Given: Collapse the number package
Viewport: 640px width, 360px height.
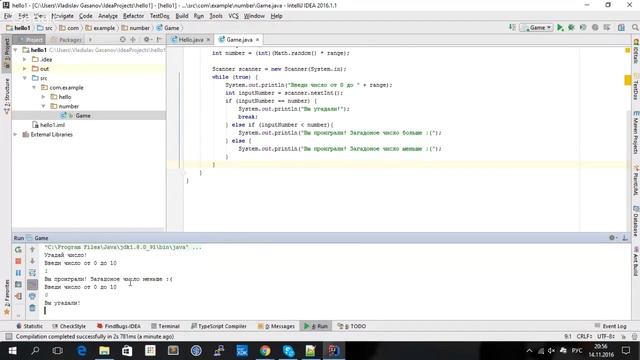Looking at the screenshot, I should [x=44, y=106].
